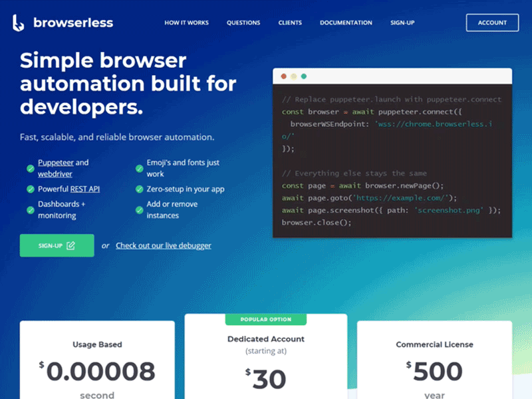This screenshot has height=399, width=532.
Task: Click checkmark icon beside Emoji's and fonts
Action: (x=139, y=168)
